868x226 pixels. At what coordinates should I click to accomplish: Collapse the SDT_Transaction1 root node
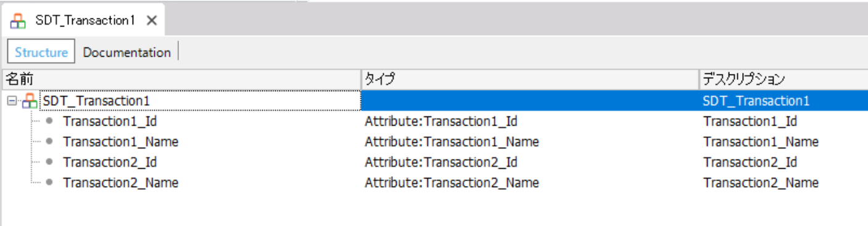click(x=11, y=100)
